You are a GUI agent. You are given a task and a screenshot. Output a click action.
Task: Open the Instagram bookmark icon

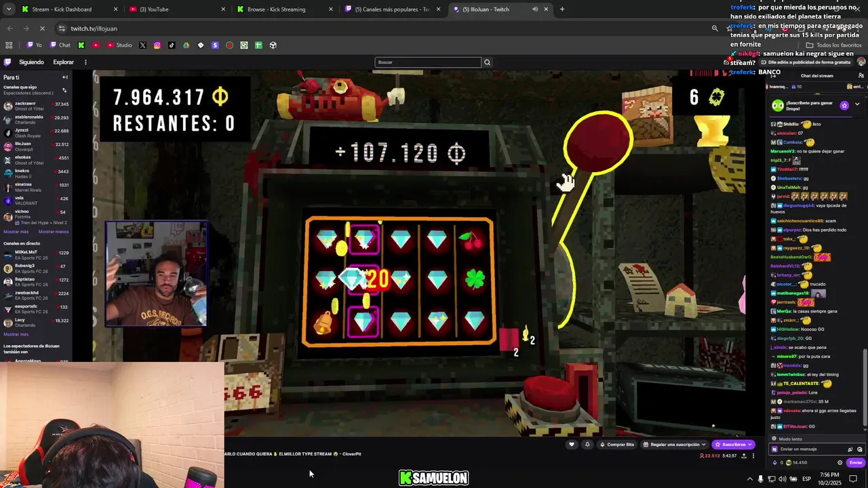(x=157, y=45)
